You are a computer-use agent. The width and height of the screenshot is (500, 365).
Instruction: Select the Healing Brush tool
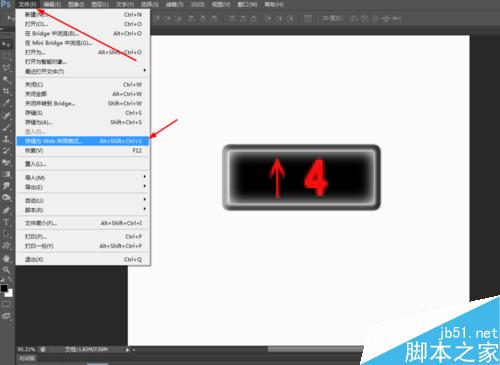coord(6,116)
